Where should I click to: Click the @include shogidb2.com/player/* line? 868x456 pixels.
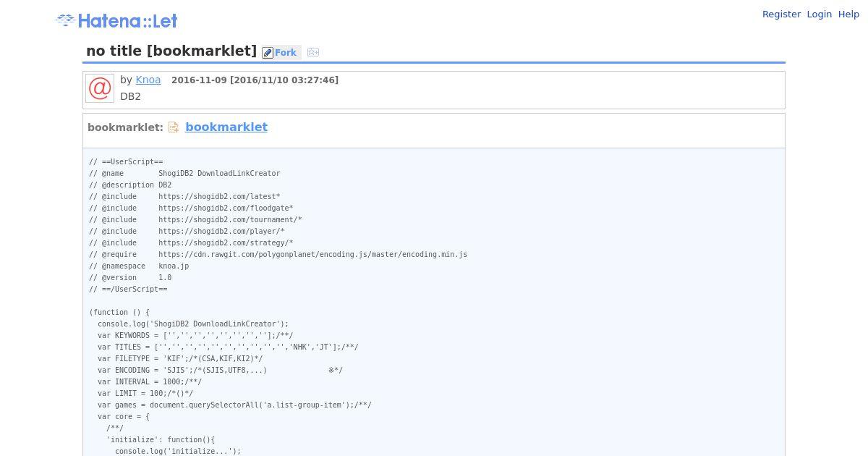(187, 232)
